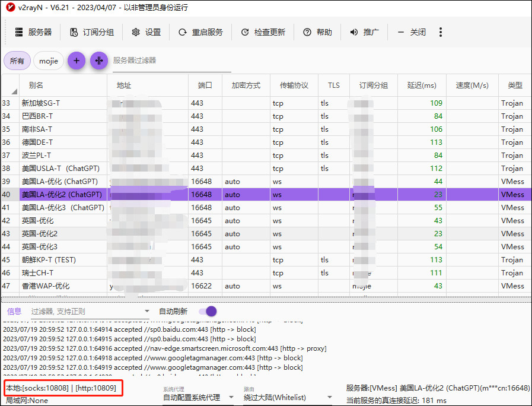This screenshot has height=406, width=532.
Task: Sort by the 传输协议 column header
Action: (294, 85)
